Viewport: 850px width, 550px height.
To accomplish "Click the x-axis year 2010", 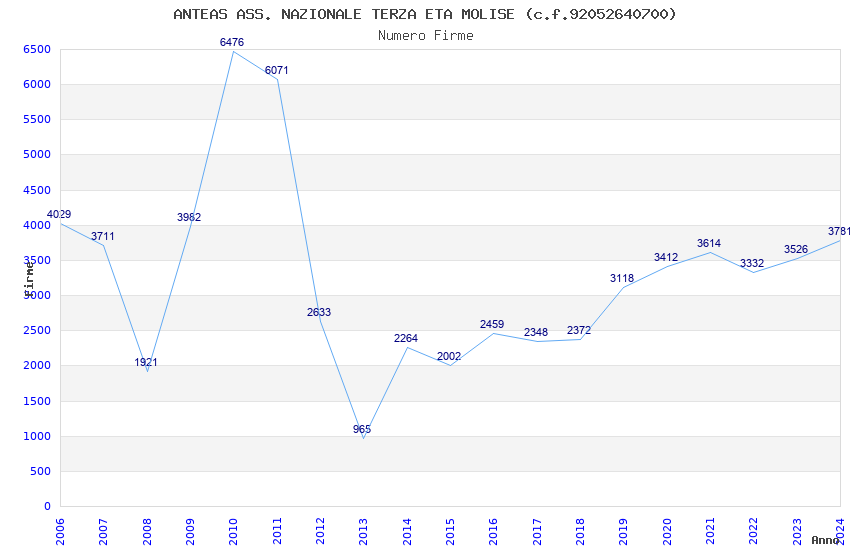I will pos(233,532).
